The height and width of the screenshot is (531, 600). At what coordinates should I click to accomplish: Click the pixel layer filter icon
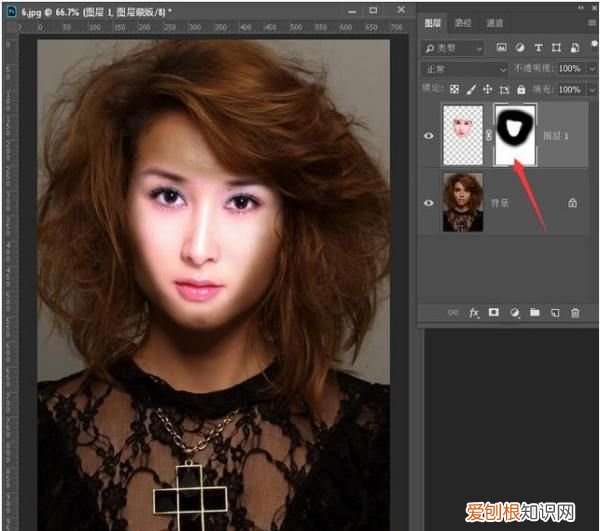pyautogui.click(x=501, y=47)
